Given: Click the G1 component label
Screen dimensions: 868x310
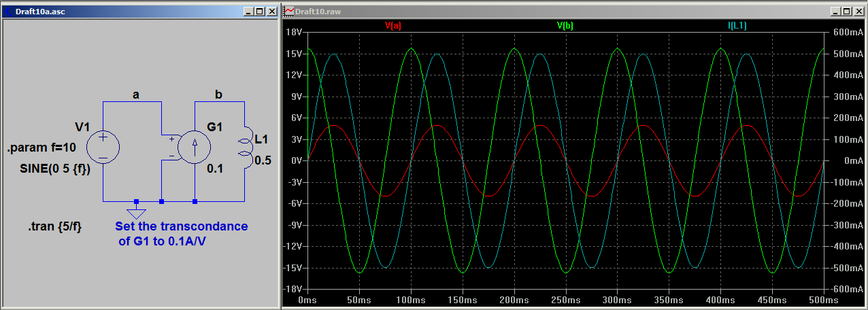Looking at the screenshot, I should coord(215,126).
